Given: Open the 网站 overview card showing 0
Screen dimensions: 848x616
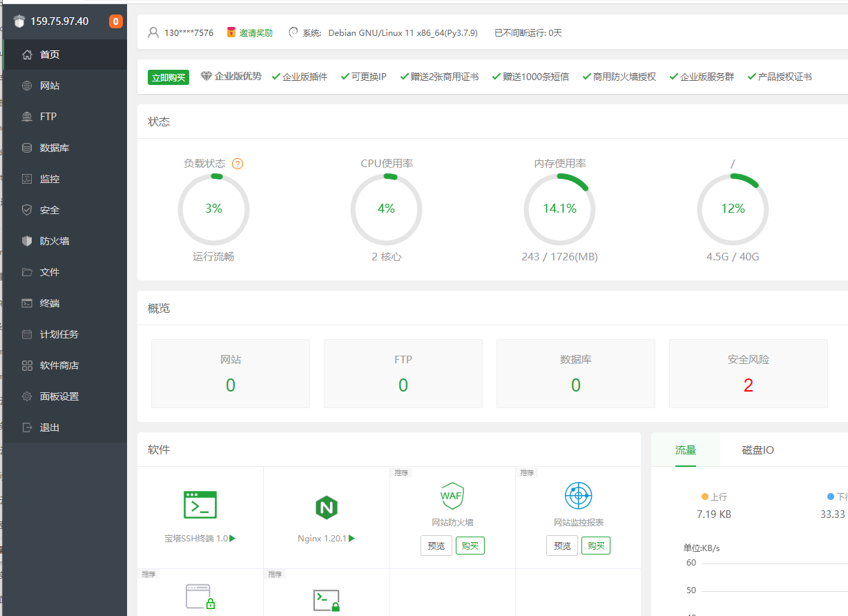Looking at the screenshot, I should (231, 374).
